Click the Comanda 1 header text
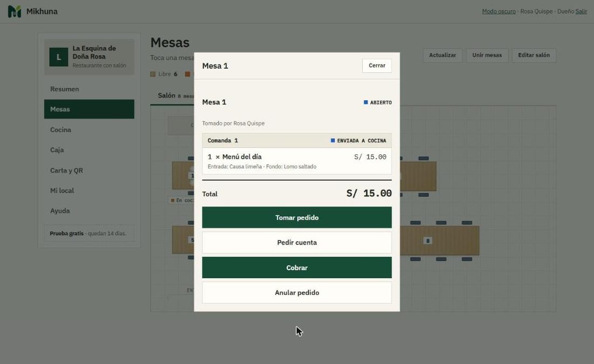The height and width of the screenshot is (364, 594). [222, 140]
